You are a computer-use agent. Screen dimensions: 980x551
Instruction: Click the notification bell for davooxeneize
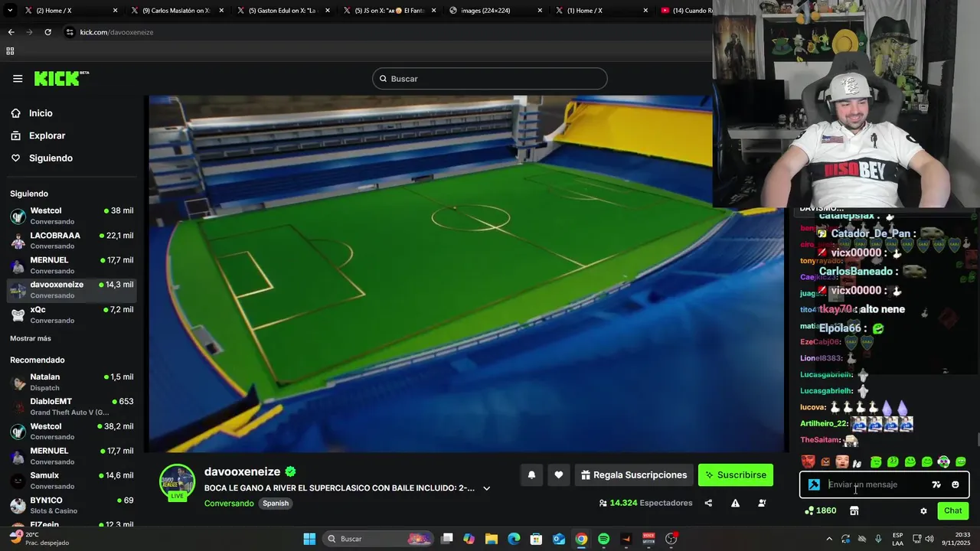531,475
